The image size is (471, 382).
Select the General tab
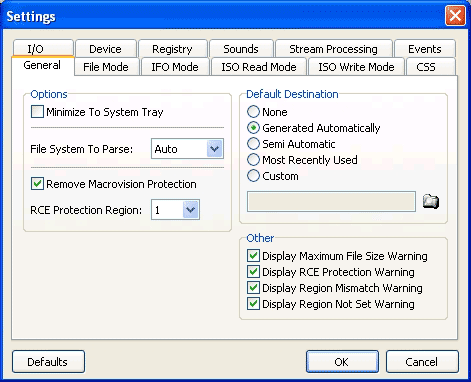tap(42, 65)
